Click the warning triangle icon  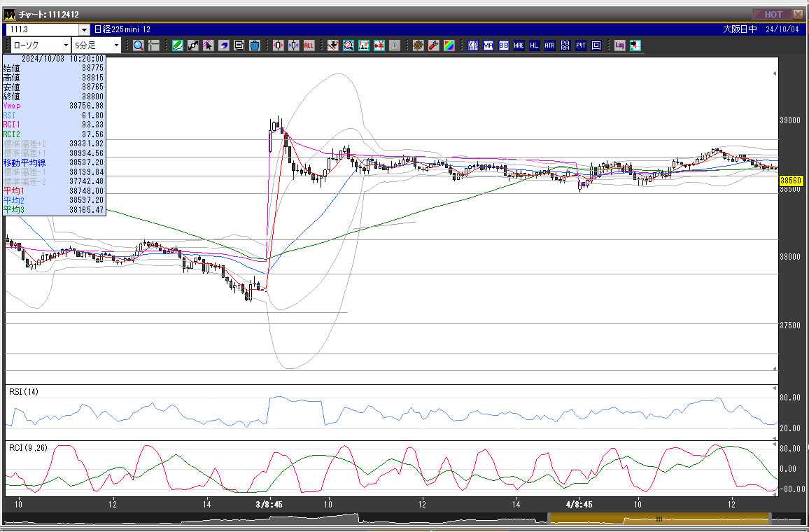coord(395,45)
